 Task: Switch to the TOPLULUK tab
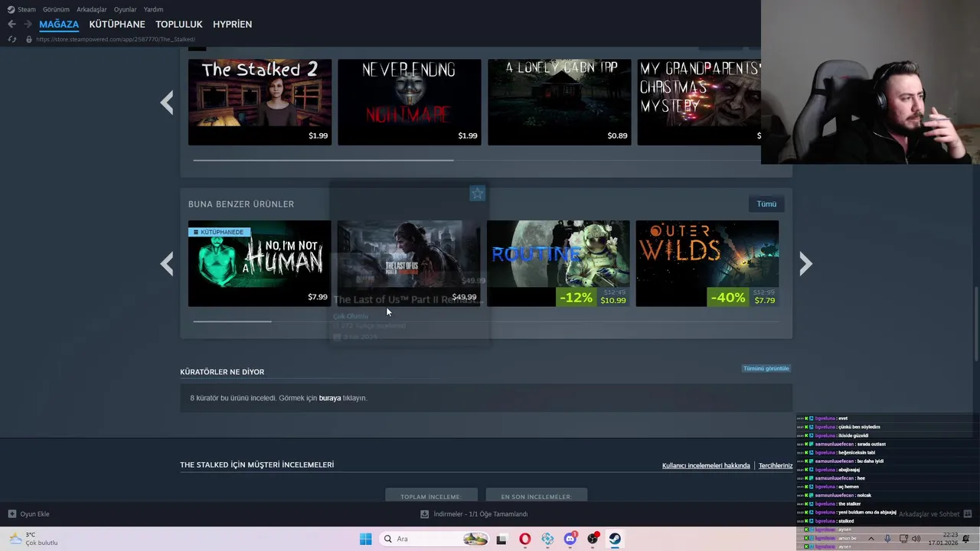click(x=178, y=24)
